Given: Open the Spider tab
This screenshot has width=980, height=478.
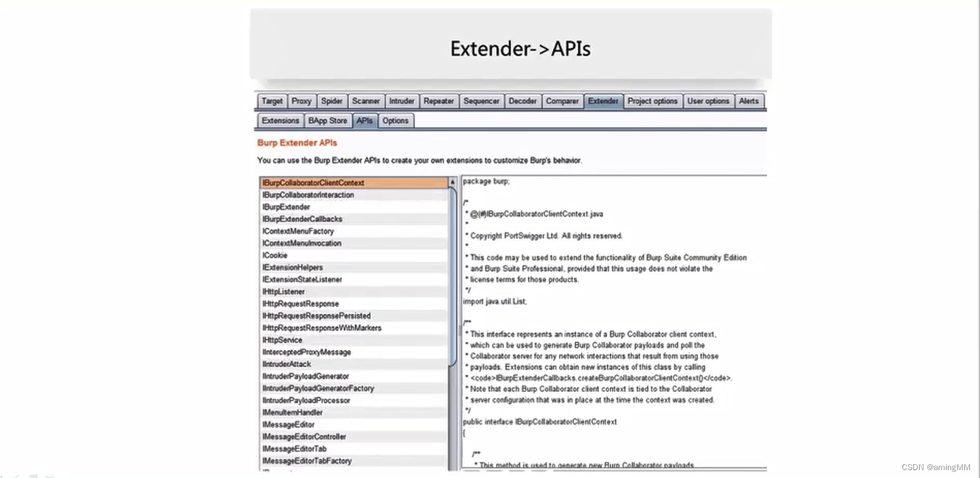Looking at the screenshot, I should point(332,101).
